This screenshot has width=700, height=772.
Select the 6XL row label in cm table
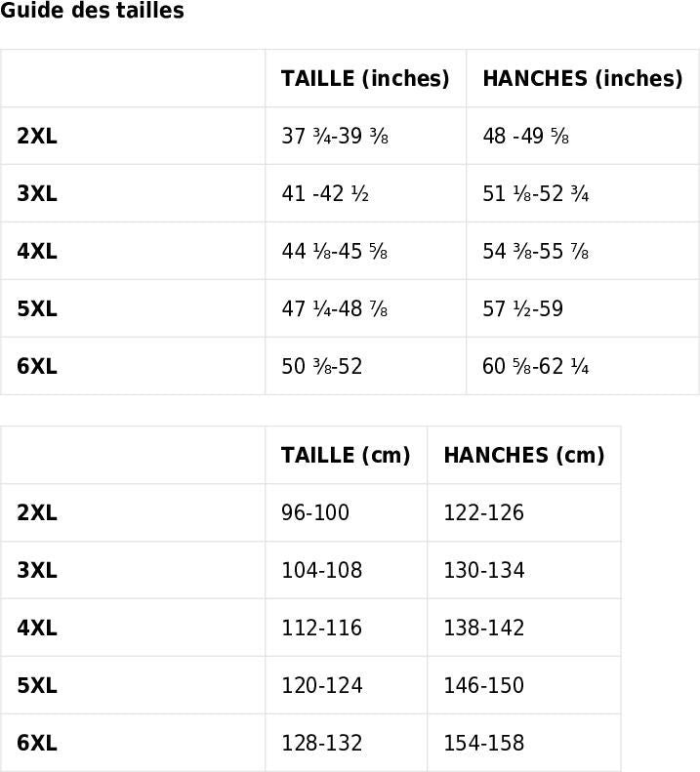click(x=37, y=744)
